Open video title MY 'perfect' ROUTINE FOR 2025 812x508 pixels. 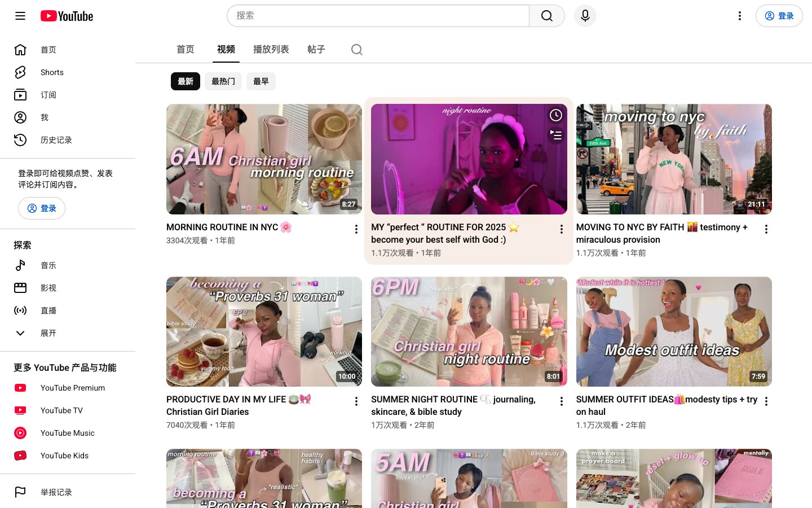pyautogui.click(x=445, y=233)
